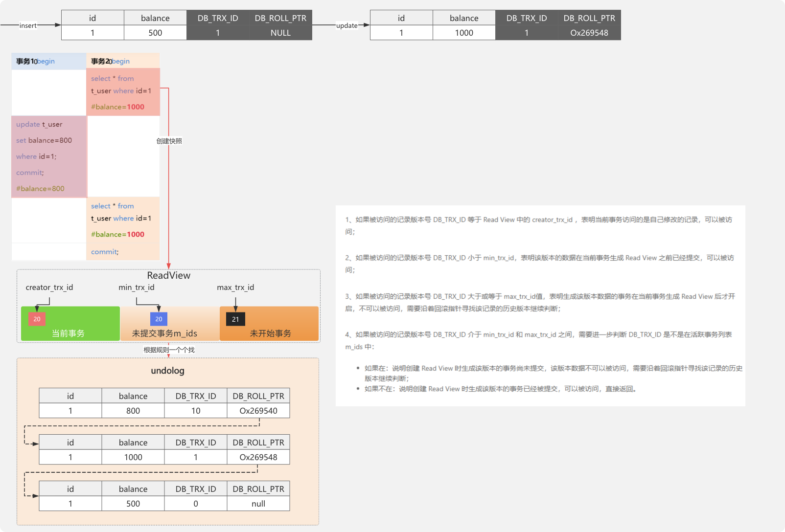Click the set balance=800 line
785x532 pixels.
pos(44,140)
